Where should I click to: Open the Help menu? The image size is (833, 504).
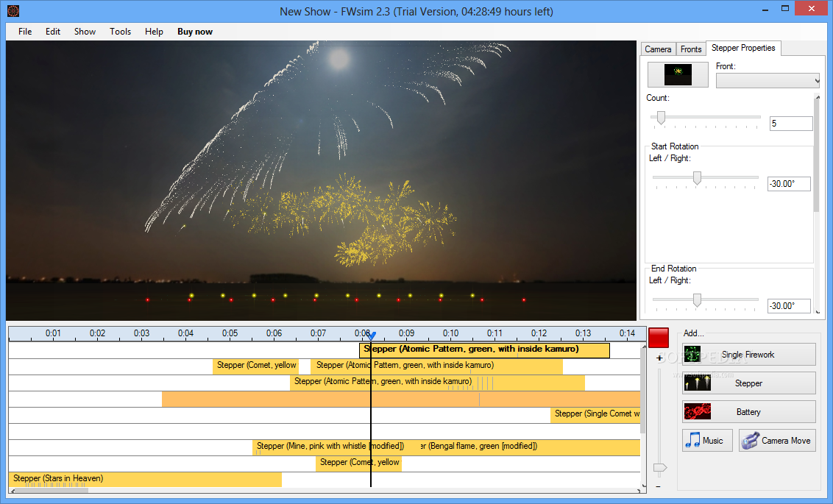154,32
